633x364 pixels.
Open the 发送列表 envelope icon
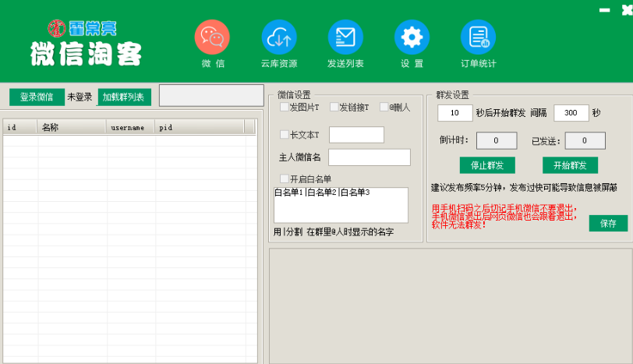[x=345, y=37]
